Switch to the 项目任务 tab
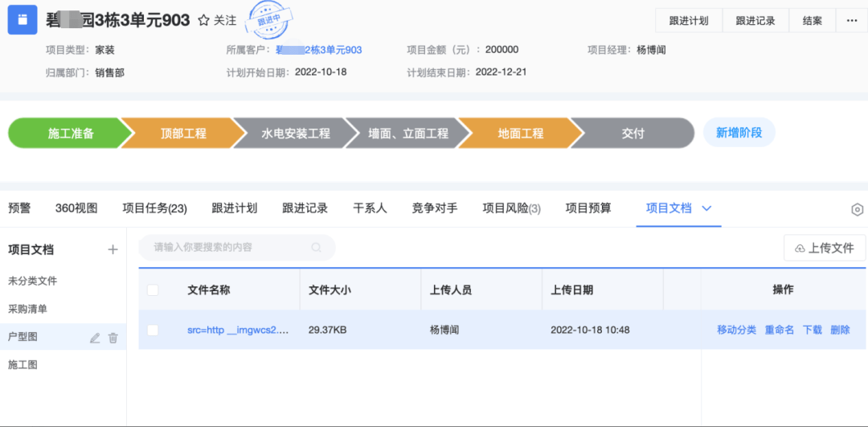 (154, 208)
